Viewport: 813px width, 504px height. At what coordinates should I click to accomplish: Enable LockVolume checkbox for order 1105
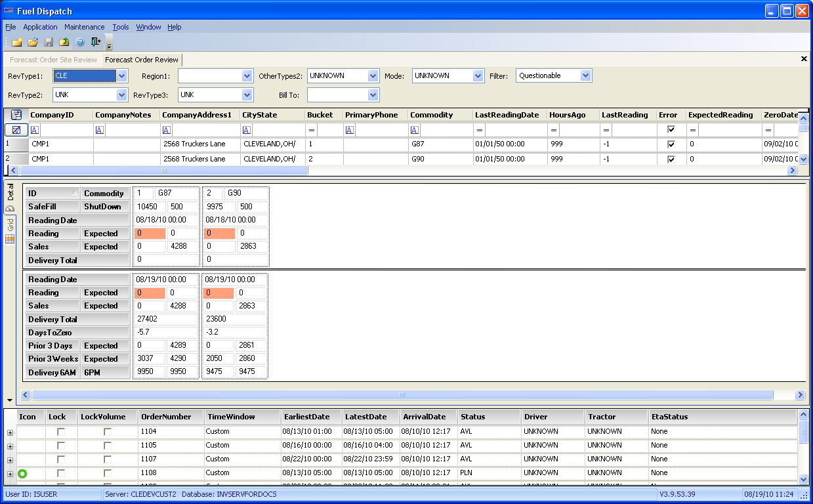coord(108,446)
